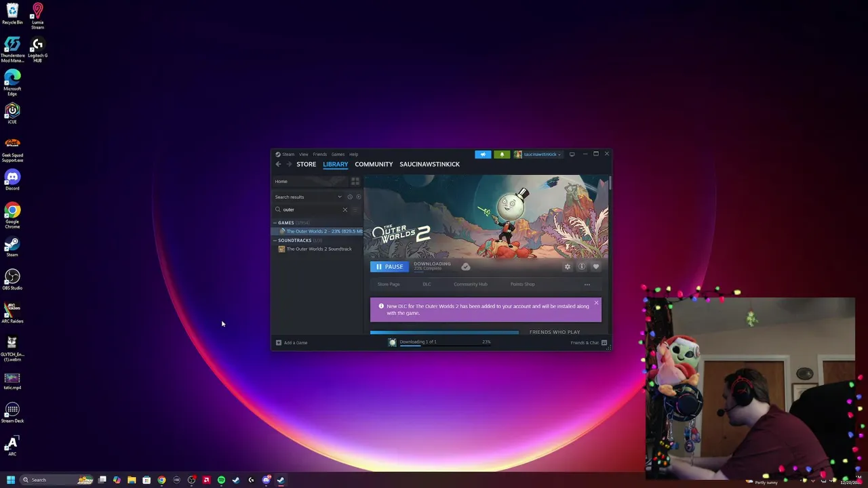Image resolution: width=868 pixels, height=488 pixels.
Task: Open the DLC link
Action: pos(427,284)
